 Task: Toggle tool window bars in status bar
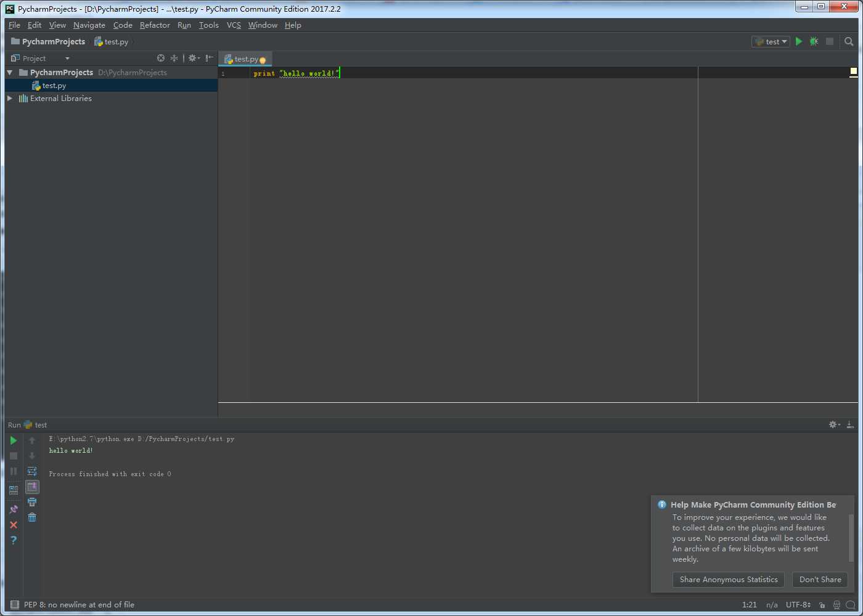(x=15, y=605)
